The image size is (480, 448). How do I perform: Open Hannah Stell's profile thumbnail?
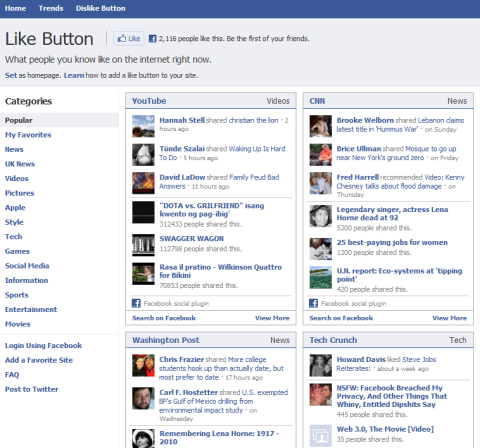(143, 126)
